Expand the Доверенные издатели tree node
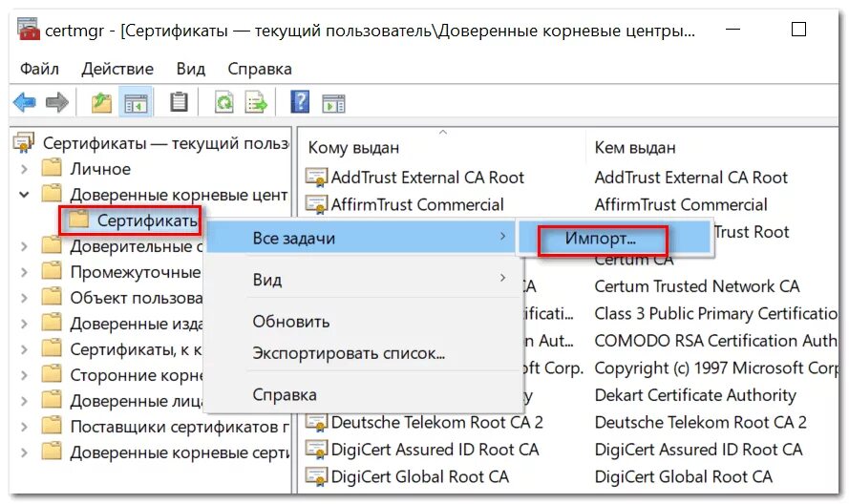 click(x=25, y=324)
